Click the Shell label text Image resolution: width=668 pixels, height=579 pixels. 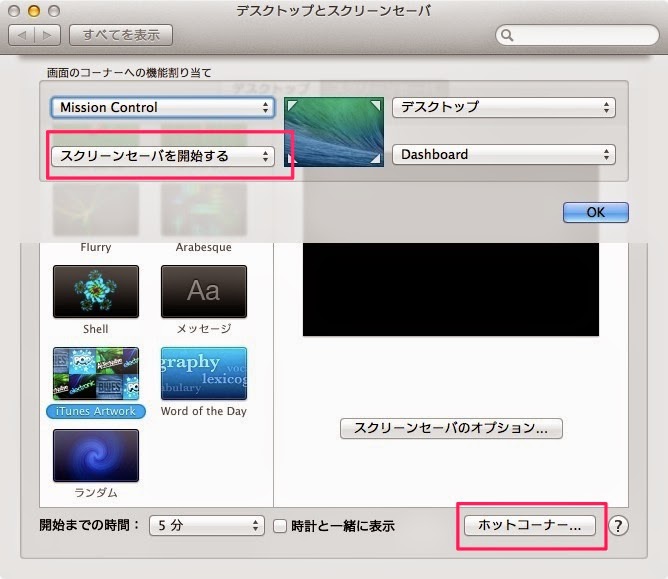point(96,329)
